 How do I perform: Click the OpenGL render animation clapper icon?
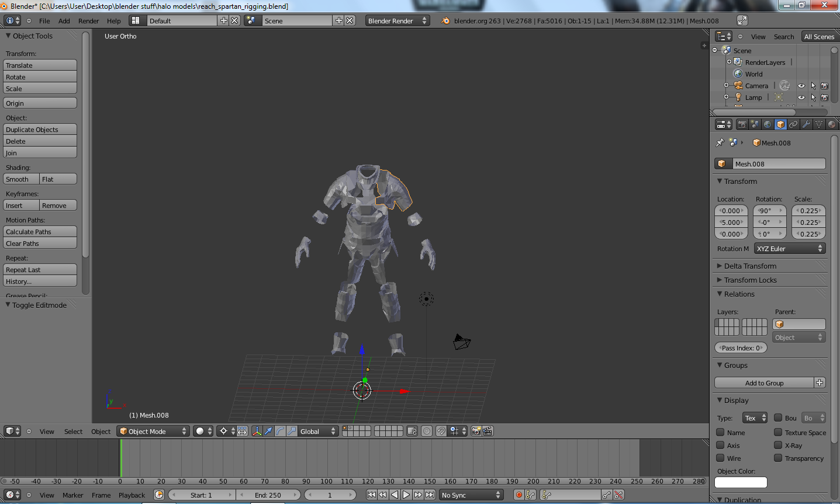pos(488,431)
